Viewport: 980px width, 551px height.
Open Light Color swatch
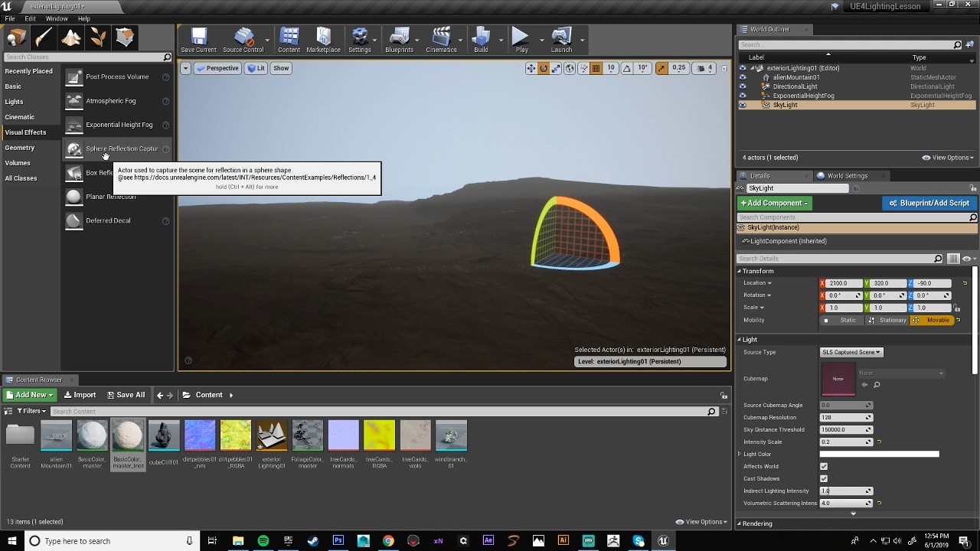click(x=879, y=454)
